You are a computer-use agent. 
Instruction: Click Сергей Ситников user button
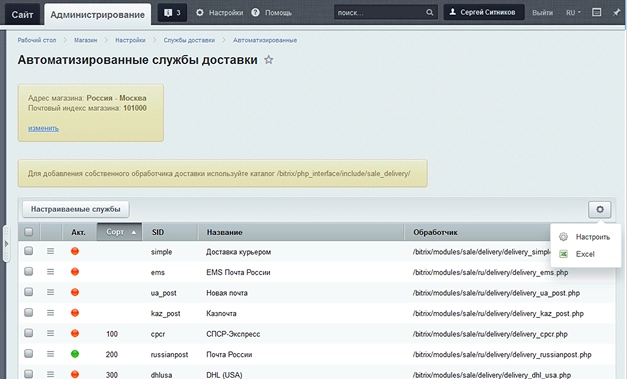click(483, 12)
